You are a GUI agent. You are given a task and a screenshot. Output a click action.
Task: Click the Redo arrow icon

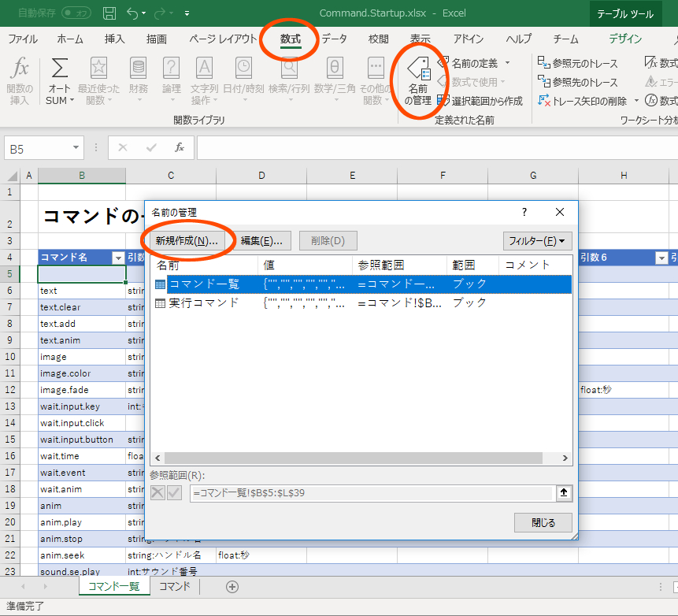(160, 13)
